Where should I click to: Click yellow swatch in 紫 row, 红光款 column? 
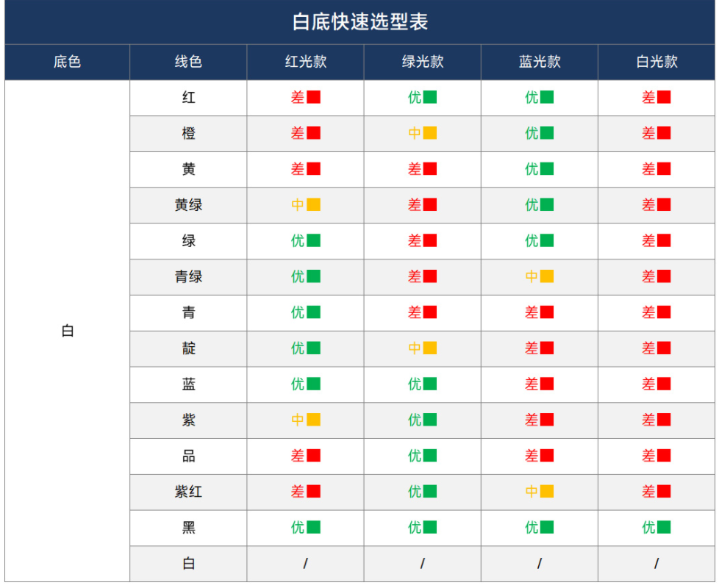click(313, 420)
